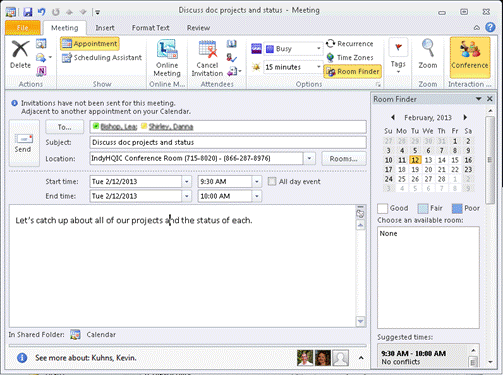503x375 pixels.
Task: Close the Room Finder pane
Action: click(x=490, y=99)
